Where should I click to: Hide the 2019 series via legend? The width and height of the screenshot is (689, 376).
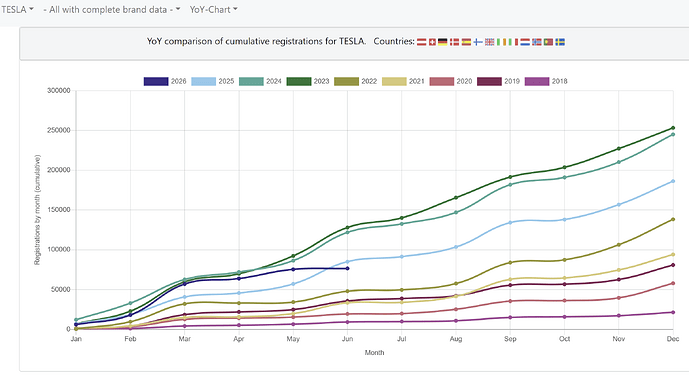point(499,81)
